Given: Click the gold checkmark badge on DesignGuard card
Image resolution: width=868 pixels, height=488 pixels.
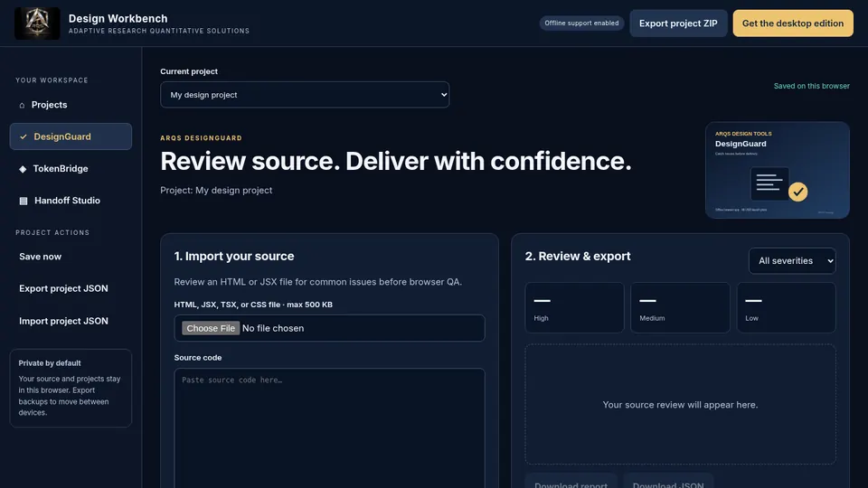Looking at the screenshot, I should click(797, 192).
